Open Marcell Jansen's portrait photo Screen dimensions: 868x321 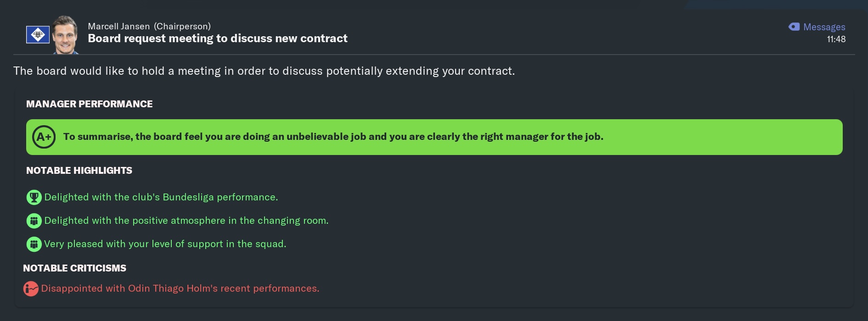coord(65,35)
